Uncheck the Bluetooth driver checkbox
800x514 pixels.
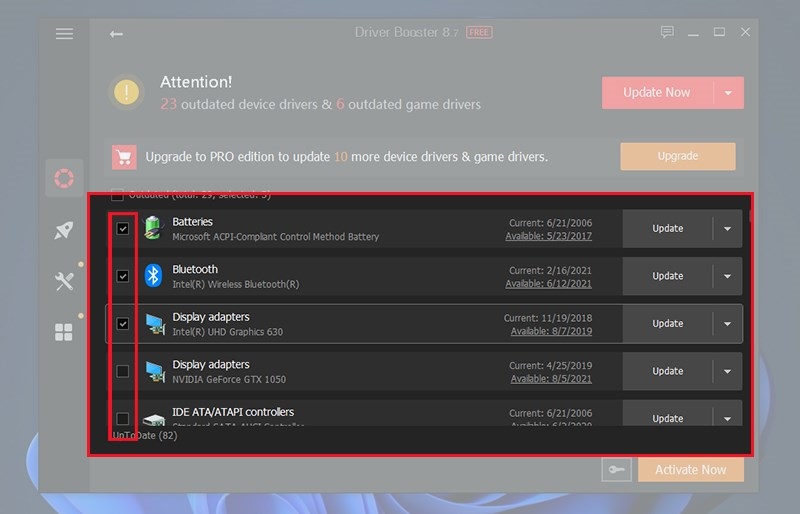[122, 276]
